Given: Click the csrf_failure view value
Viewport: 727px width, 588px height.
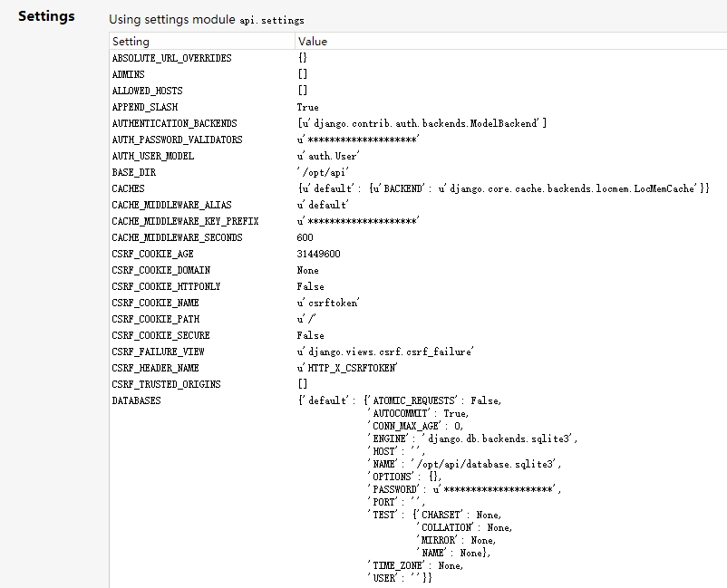Looking at the screenshot, I should 386,352.
